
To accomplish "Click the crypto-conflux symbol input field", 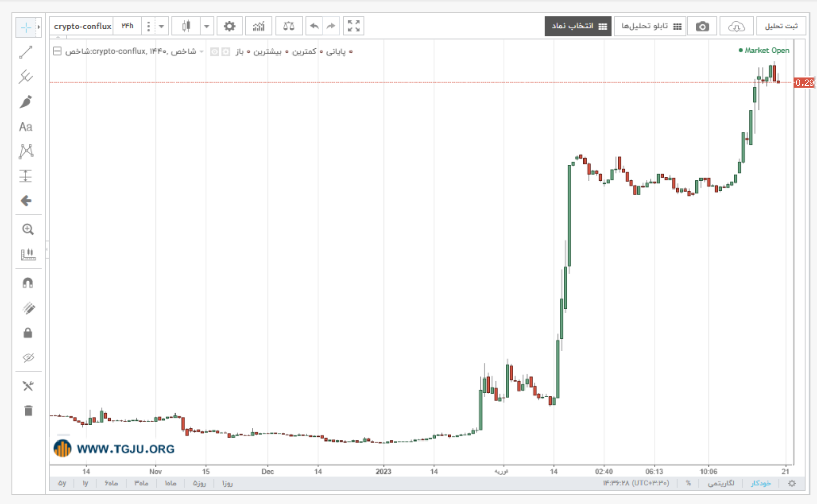I will 82,26.
